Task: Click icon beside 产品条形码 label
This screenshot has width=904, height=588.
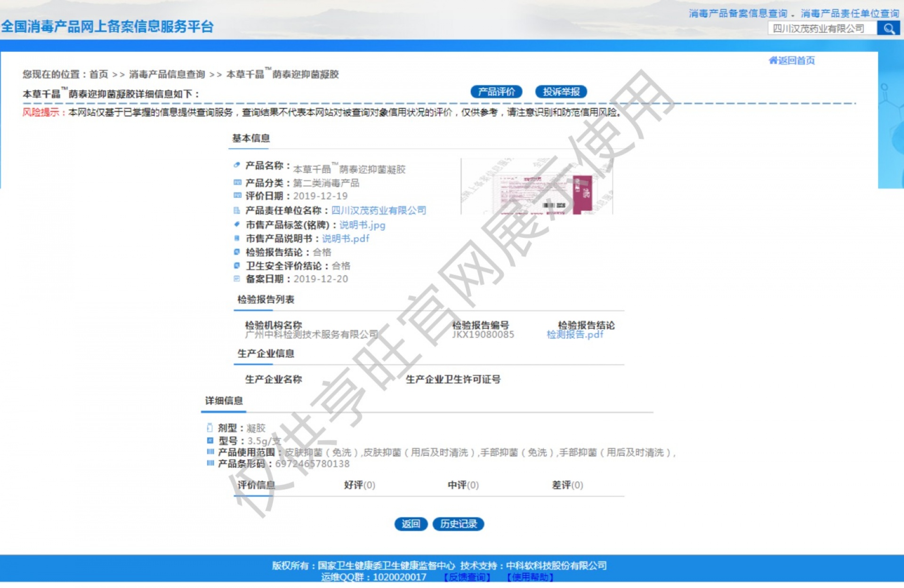Action: [210, 463]
